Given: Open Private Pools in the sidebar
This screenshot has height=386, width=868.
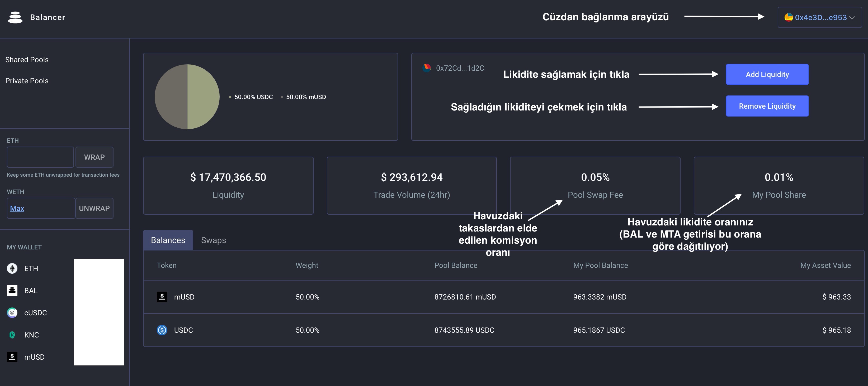Looking at the screenshot, I should click(27, 81).
